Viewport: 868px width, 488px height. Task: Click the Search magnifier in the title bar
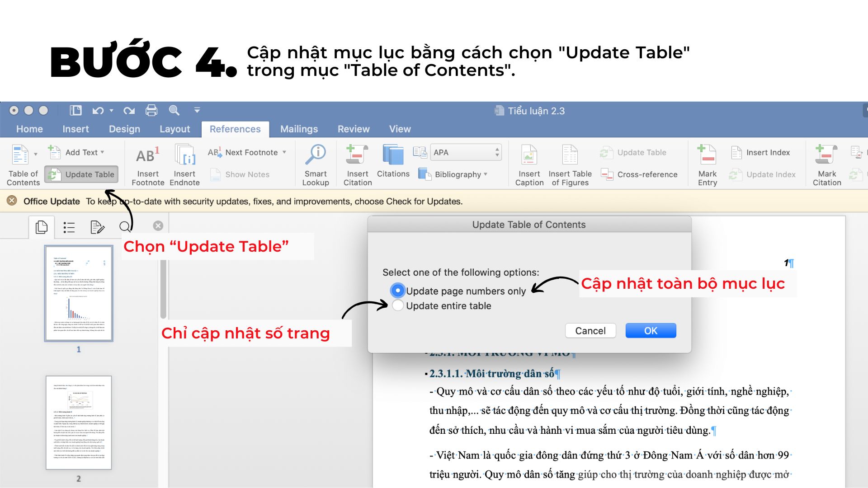pyautogui.click(x=174, y=110)
